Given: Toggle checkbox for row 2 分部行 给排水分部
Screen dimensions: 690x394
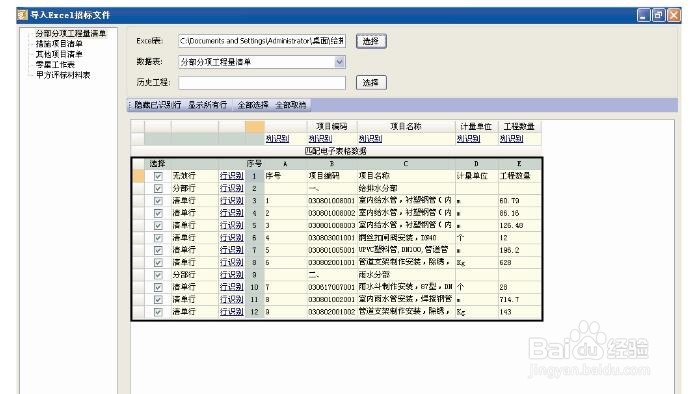Looking at the screenshot, I should [x=158, y=188].
